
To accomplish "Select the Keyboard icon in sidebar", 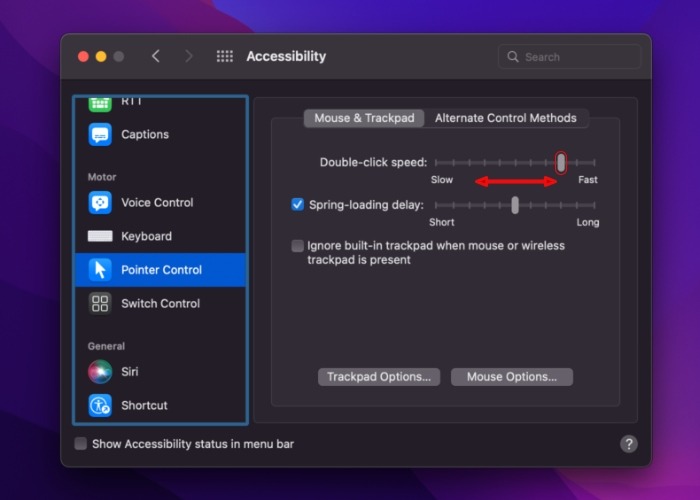I will pos(100,236).
